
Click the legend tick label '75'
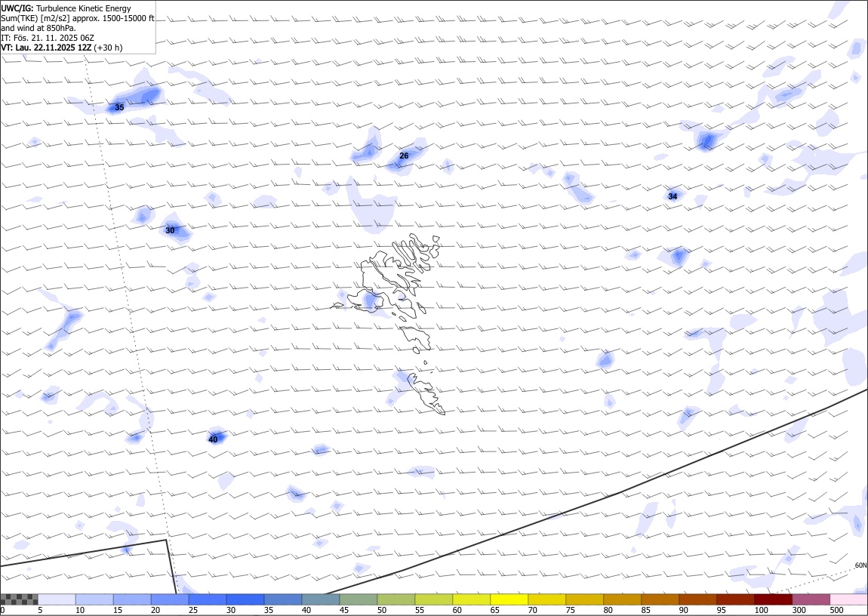point(570,610)
